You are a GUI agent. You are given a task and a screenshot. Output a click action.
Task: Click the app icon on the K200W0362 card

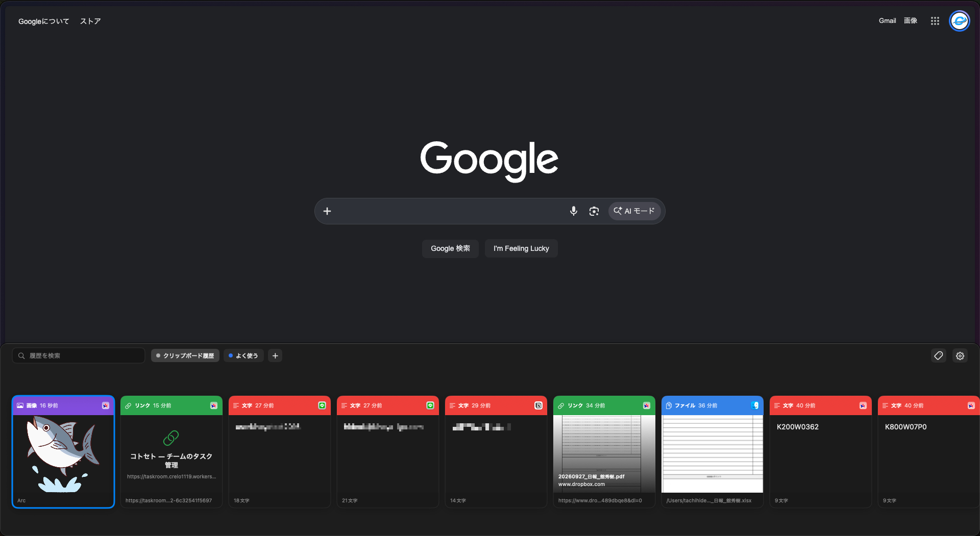pyautogui.click(x=863, y=405)
